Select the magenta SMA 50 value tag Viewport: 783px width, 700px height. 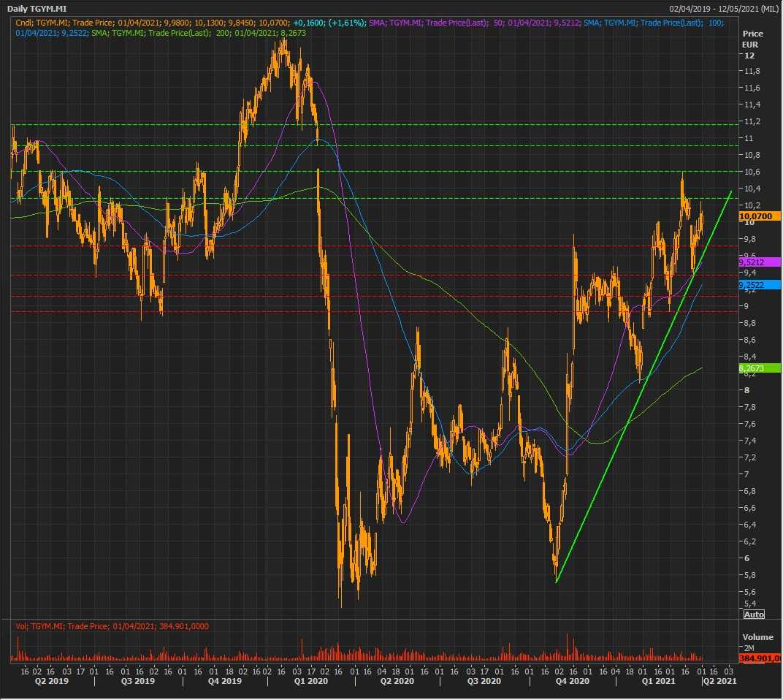pos(760,262)
